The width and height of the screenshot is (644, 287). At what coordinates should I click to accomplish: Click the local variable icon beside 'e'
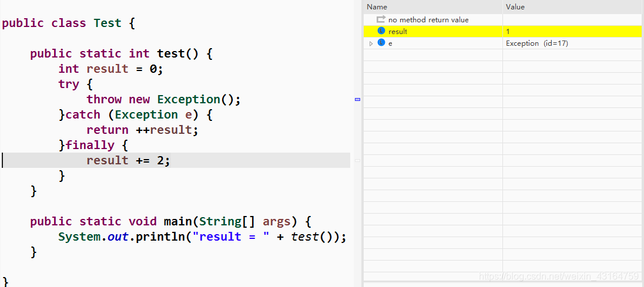coord(381,43)
